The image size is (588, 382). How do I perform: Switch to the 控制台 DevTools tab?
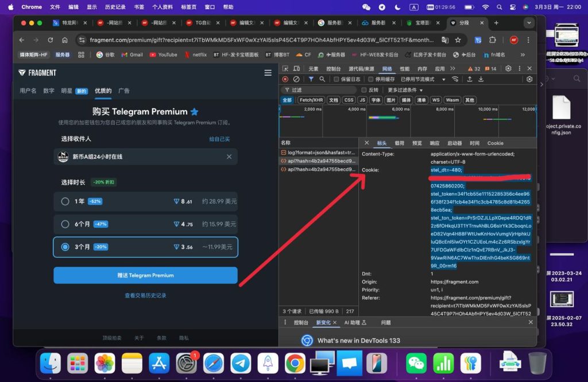333,69
